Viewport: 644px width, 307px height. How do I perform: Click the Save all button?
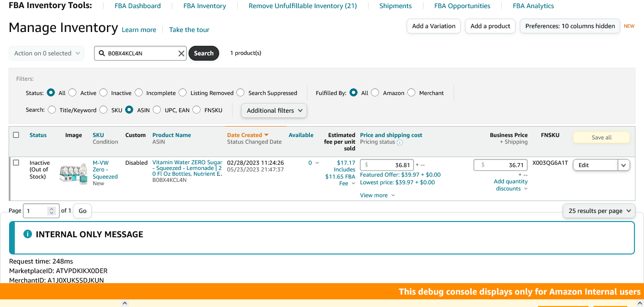pyautogui.click(x=602, y=138)
